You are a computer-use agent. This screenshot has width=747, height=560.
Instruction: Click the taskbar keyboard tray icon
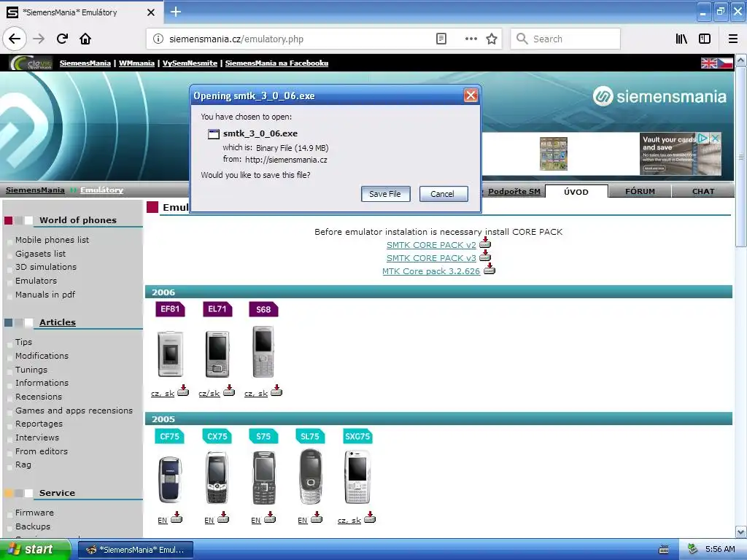pos(664,550)
